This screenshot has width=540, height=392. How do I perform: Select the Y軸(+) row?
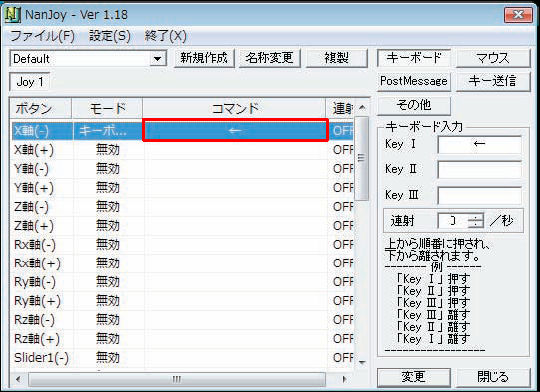click(x=183, y=188)
